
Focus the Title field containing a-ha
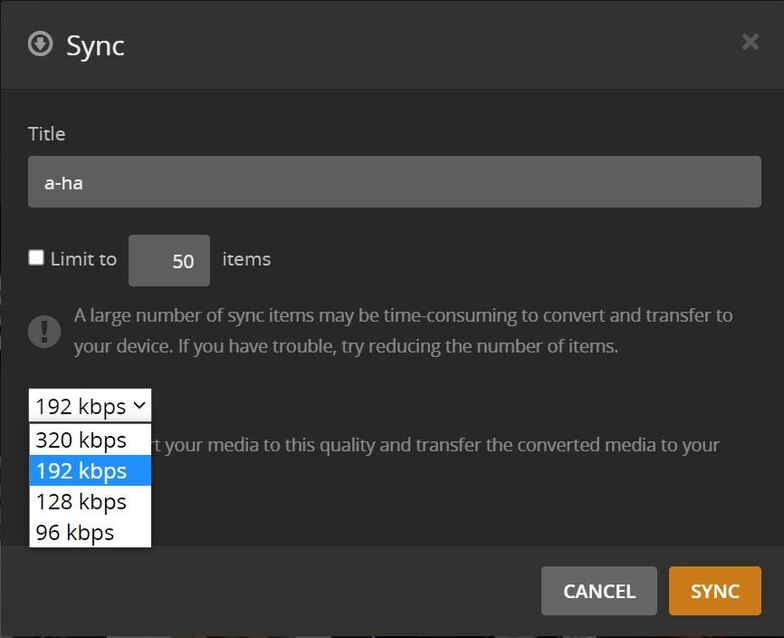click(394, 182)
